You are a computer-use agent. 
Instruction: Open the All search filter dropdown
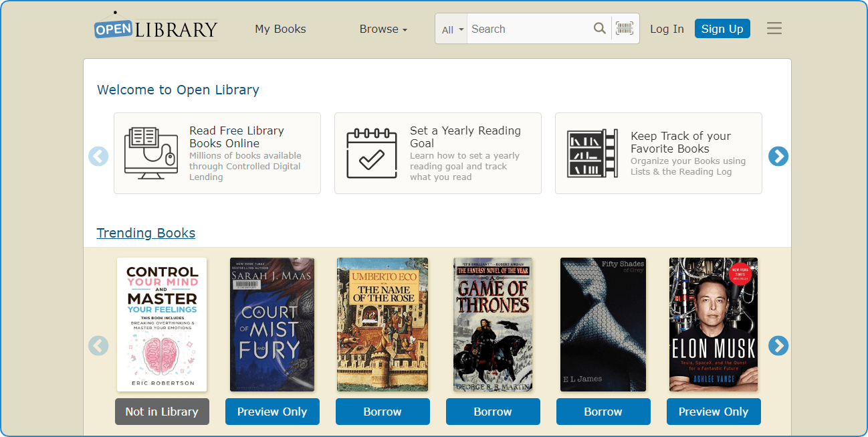click(452, 29)
